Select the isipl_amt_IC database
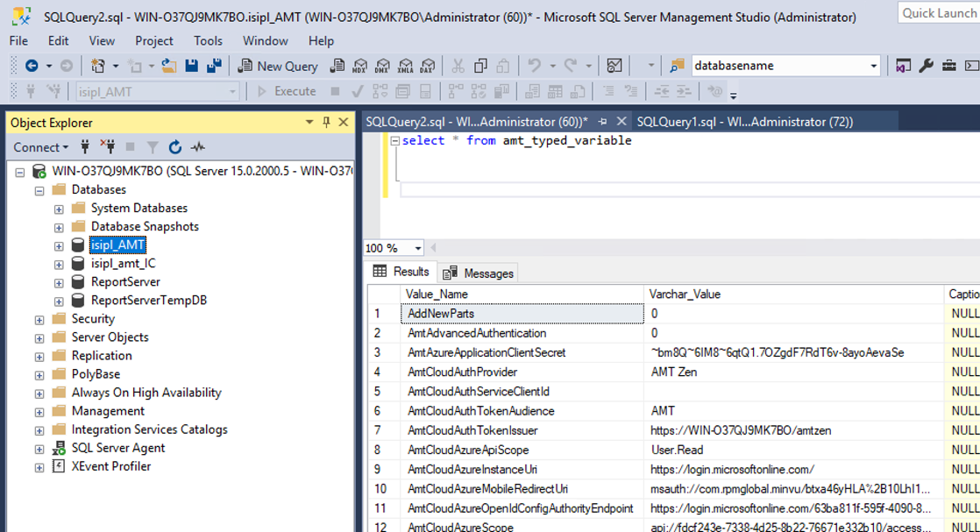This screenshot has height=532, width=980. (x=123, y=263)
